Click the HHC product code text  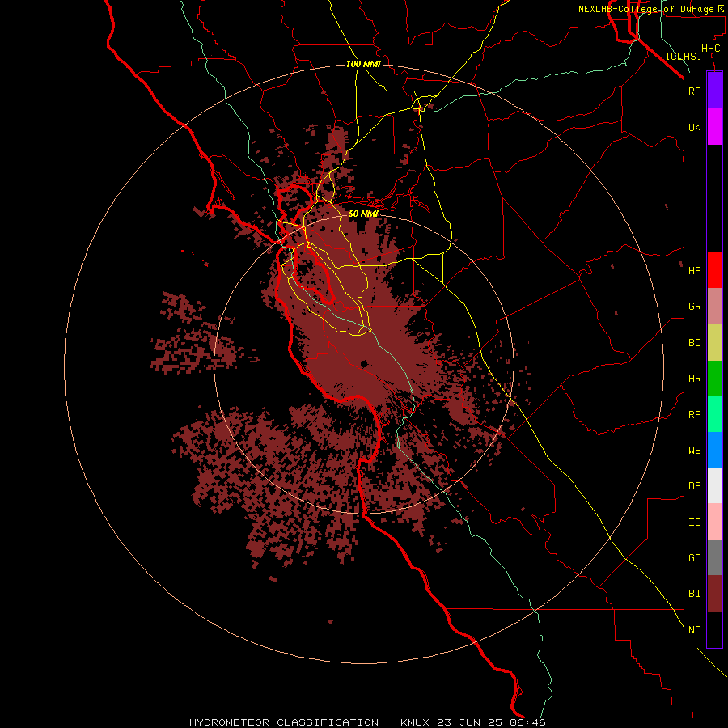(710, 49)
